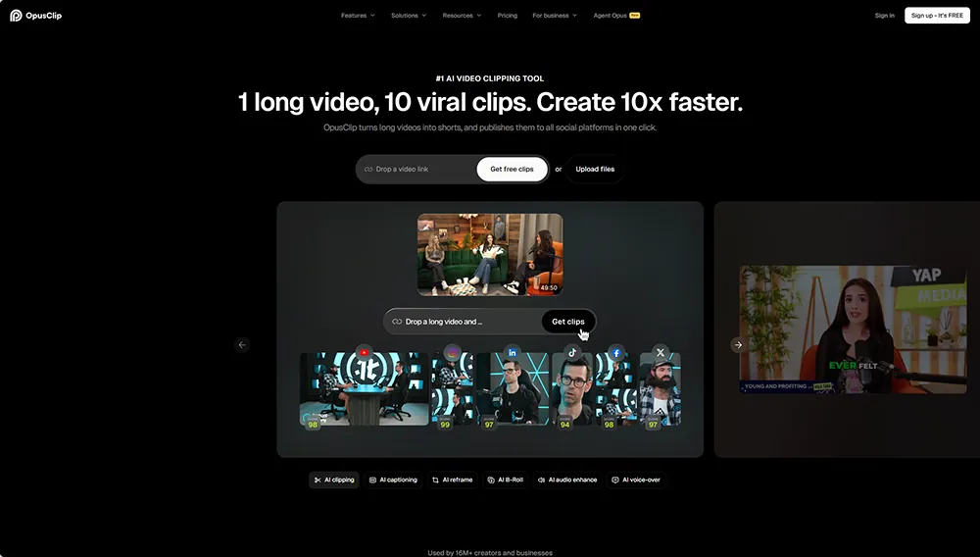Expand the Solutions menu

tap(409, 16)
